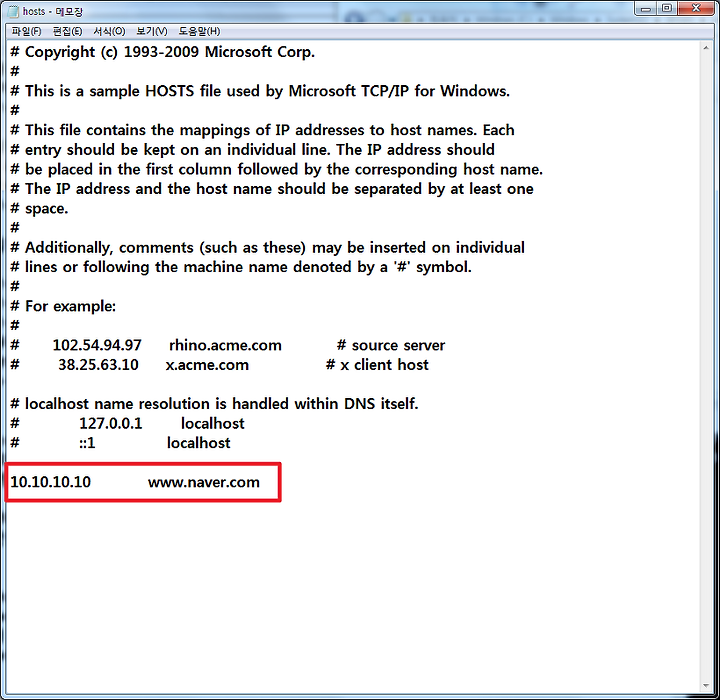Open the 서식(O) menu
The height and width of the screenshot is (700, 720).
109,31
